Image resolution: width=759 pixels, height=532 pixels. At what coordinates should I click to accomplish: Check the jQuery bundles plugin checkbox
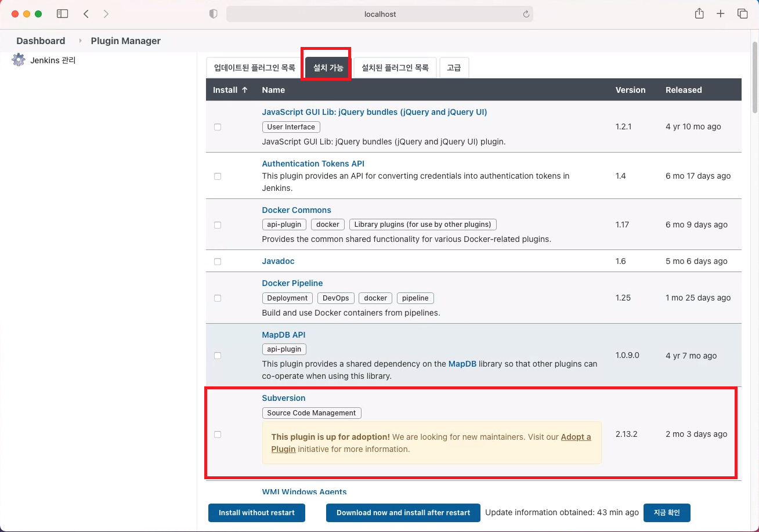[218, 126]
